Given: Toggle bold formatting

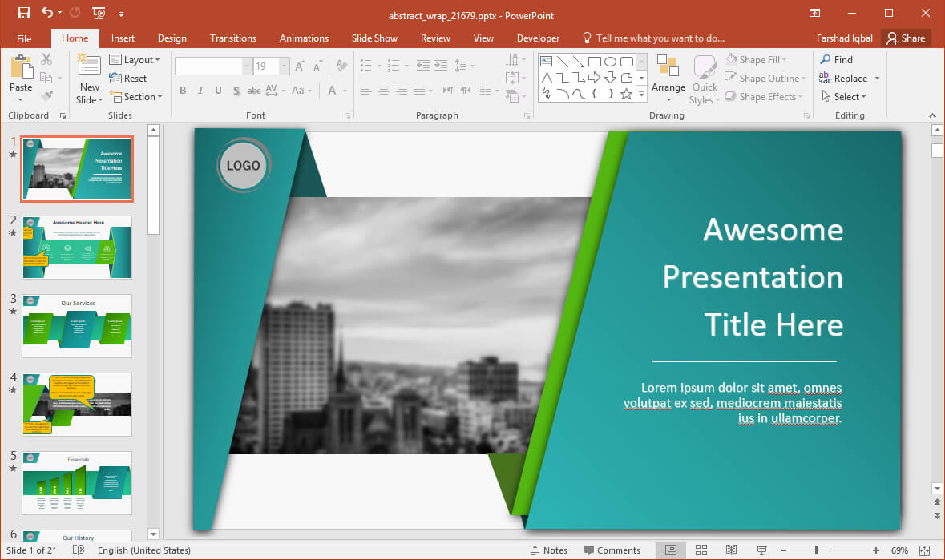Looking at the screenshot, I should [183, 91].
